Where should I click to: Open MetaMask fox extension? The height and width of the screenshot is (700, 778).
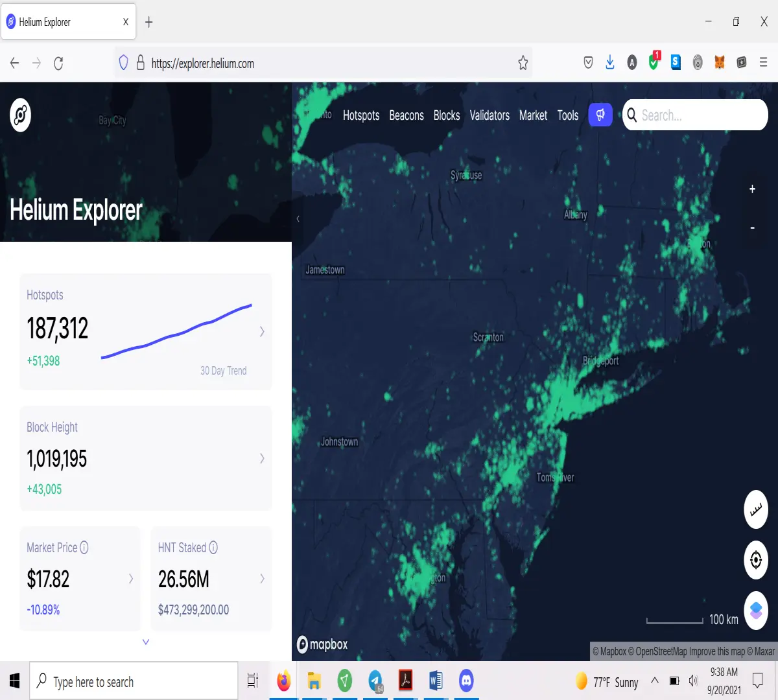pyautogui.click(x=720, y=62)
